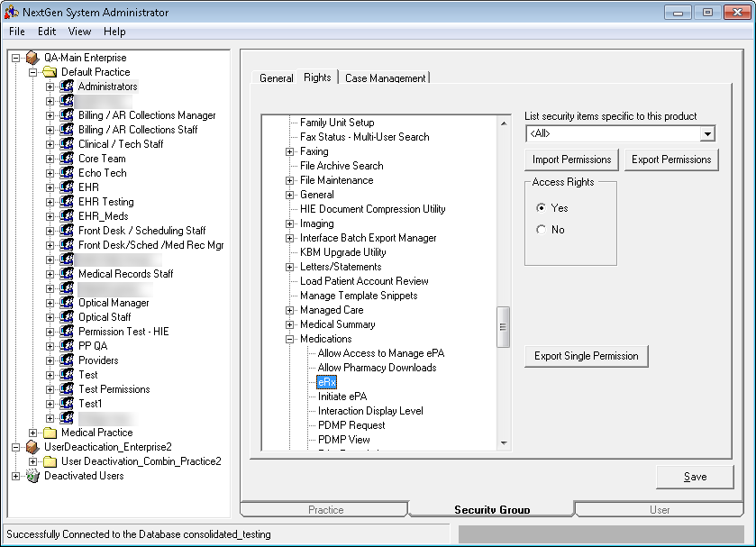The width and height of the screenshot is (756, 547).
Task: Click Export Single Permission button
Action: coord(586,356)
